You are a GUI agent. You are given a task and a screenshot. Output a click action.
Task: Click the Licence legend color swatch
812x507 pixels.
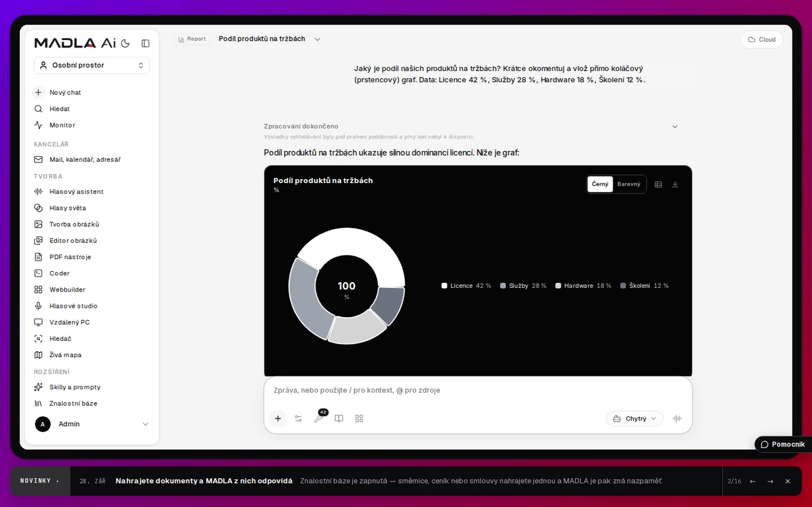(444, 286)
